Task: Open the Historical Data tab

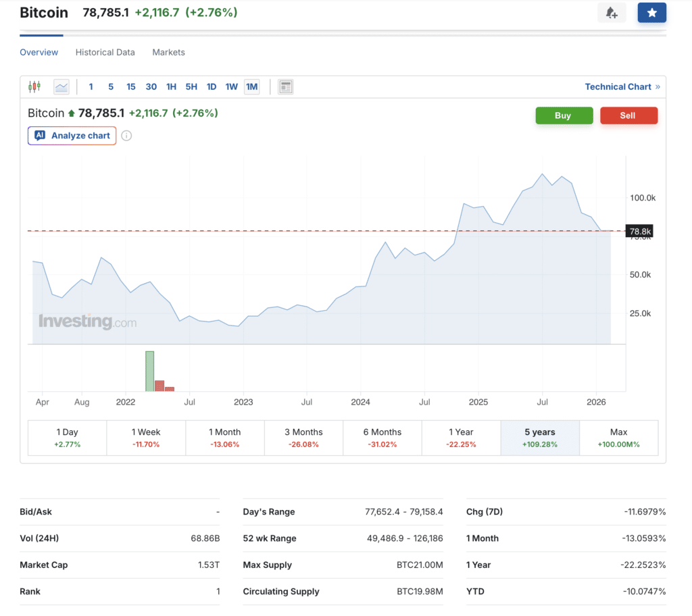Action: pyautogui.click(x=105, y=52)
